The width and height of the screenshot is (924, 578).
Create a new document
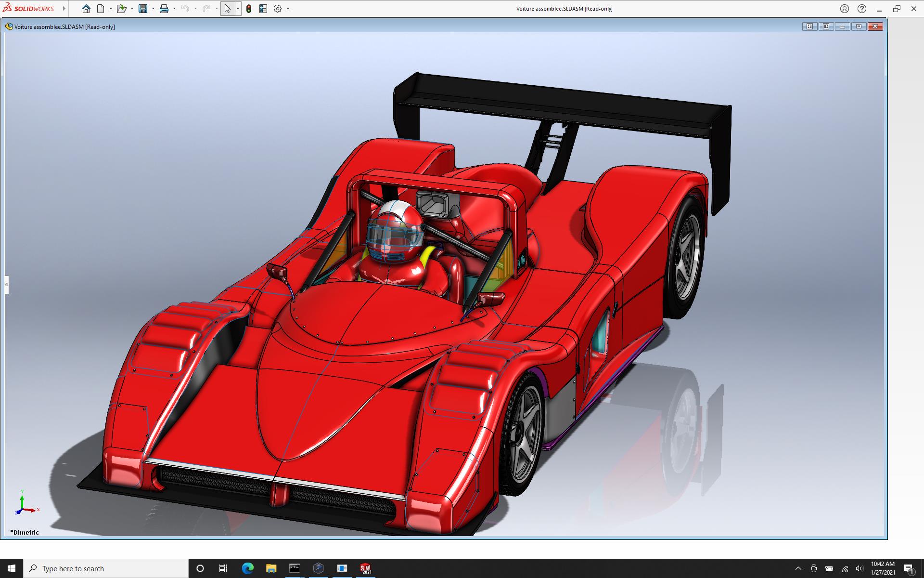[x=101, y=9]
